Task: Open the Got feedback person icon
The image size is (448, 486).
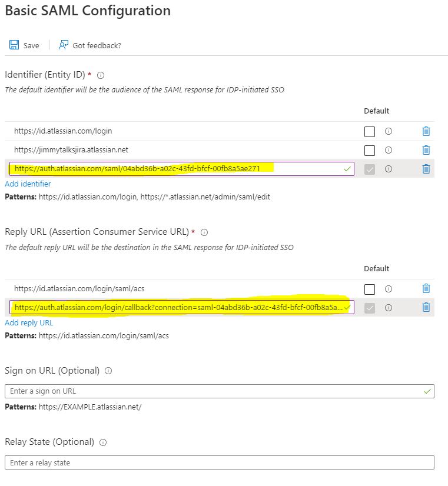Action: (x=63, y=45)
